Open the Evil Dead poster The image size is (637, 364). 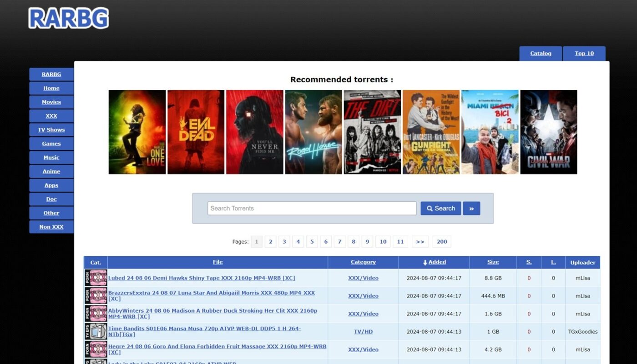pos(196,132)
